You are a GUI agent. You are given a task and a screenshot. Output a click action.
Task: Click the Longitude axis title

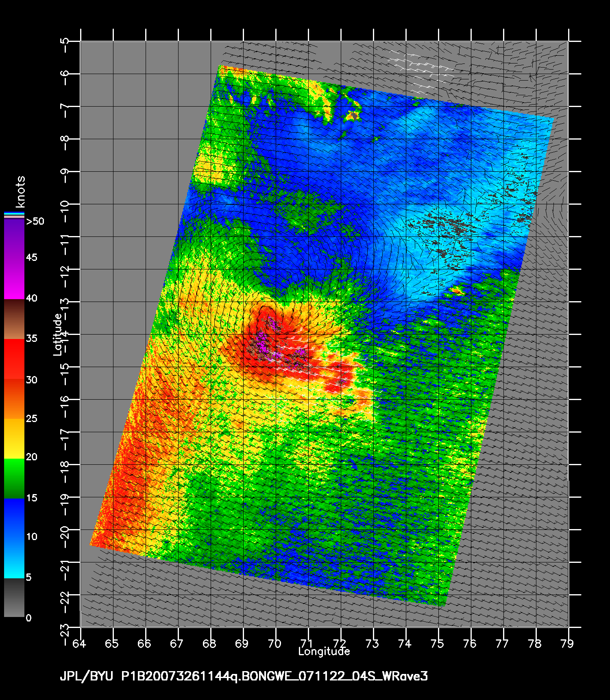point(324,652)
